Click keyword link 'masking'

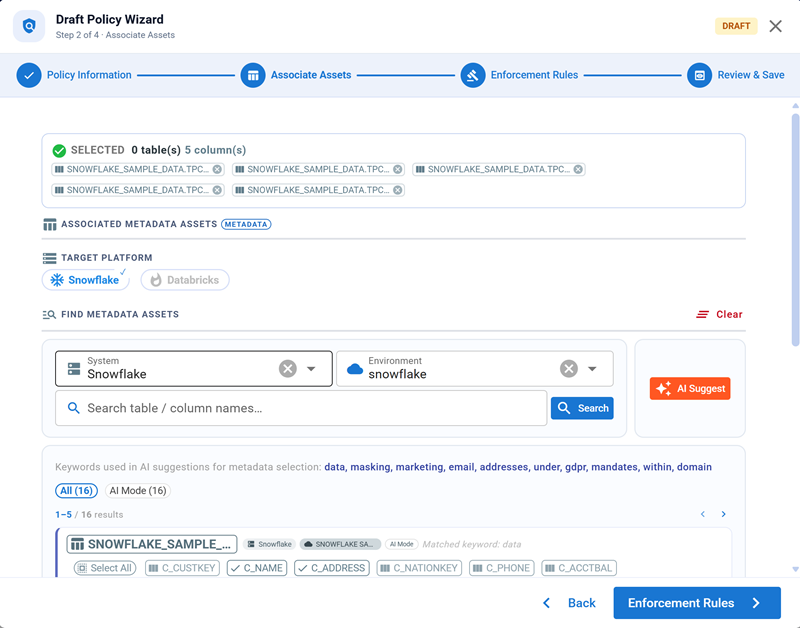(370, 467)
